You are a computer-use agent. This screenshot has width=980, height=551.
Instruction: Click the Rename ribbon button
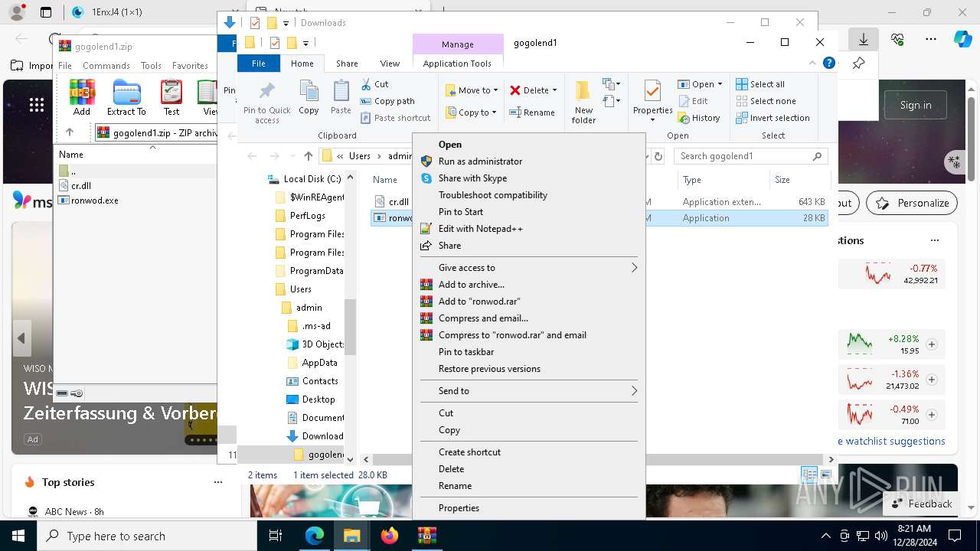click(x=533, y=112)
